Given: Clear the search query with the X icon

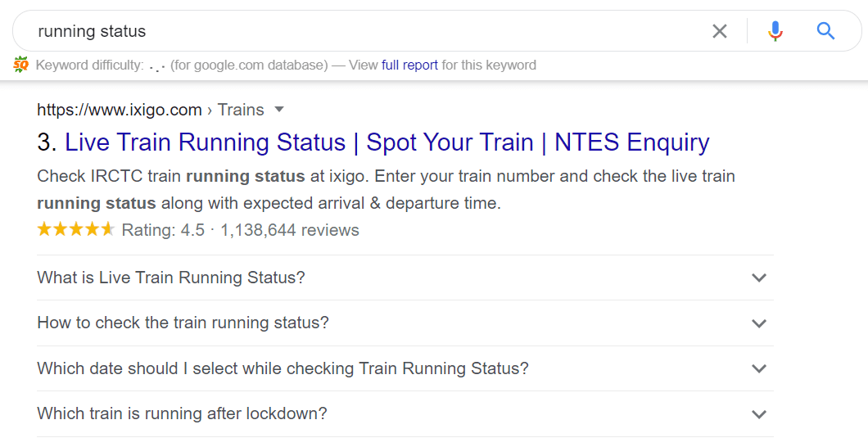Looking at the screenshot, I should pyautogui.click(x=719, y=31).
